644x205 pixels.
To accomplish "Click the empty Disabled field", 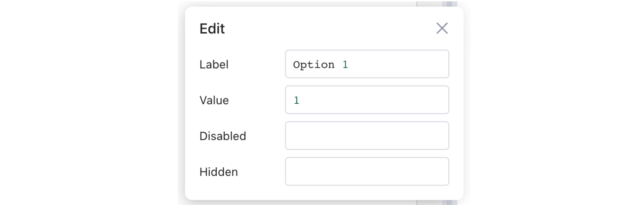I will pyautogui.click(x=367, y=136).
